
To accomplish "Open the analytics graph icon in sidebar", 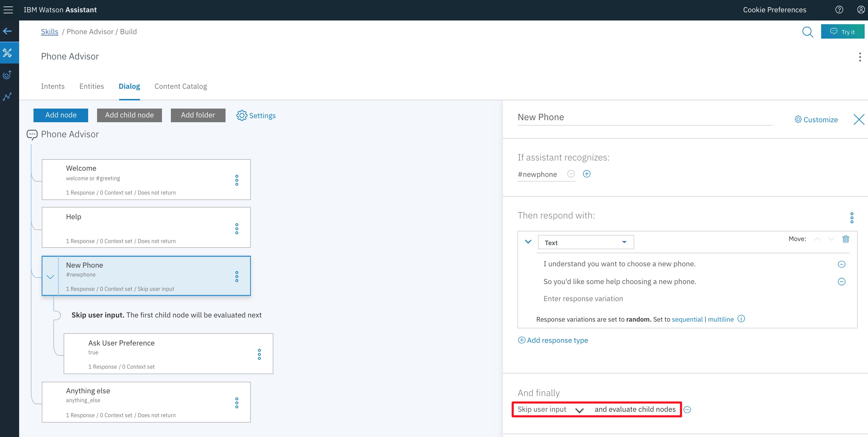I will (x=8, y=97).
